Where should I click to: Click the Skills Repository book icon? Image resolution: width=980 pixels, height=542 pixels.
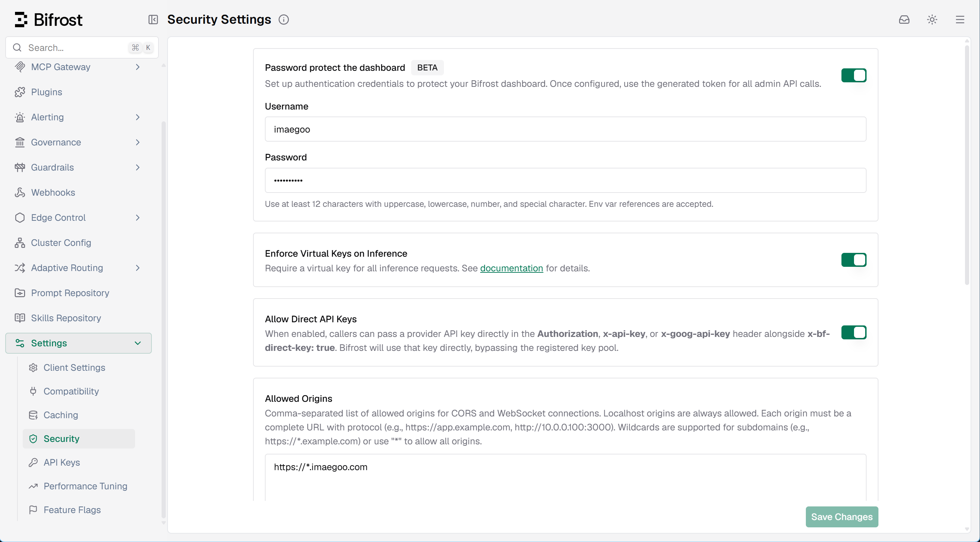20,318
